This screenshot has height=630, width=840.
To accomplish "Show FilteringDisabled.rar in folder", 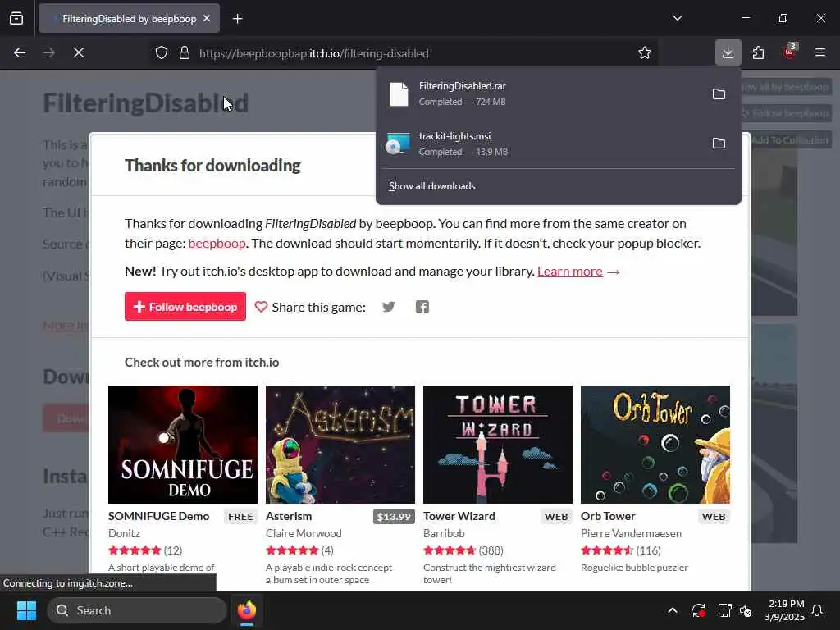I will [x=719, y=94].
